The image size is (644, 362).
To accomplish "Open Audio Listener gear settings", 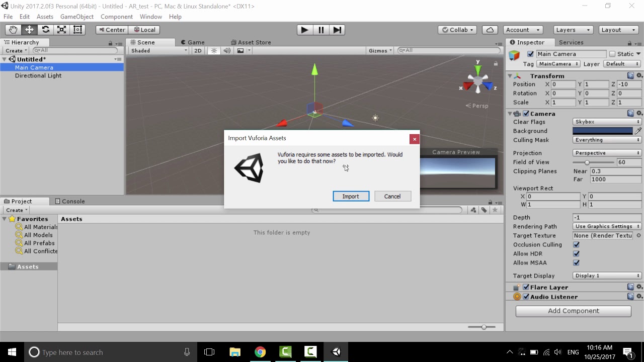I will tap(639, 297).
